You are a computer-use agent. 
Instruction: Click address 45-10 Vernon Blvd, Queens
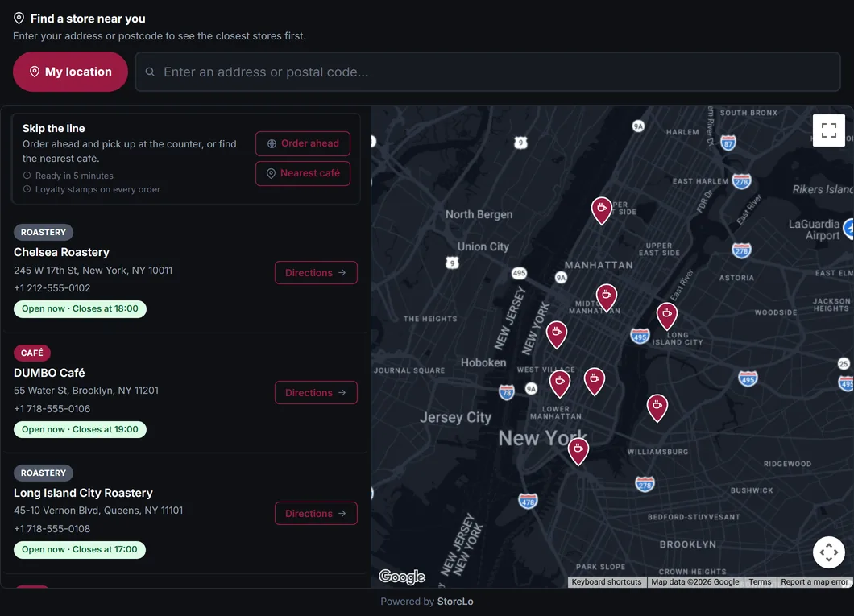tap(98, 511)
